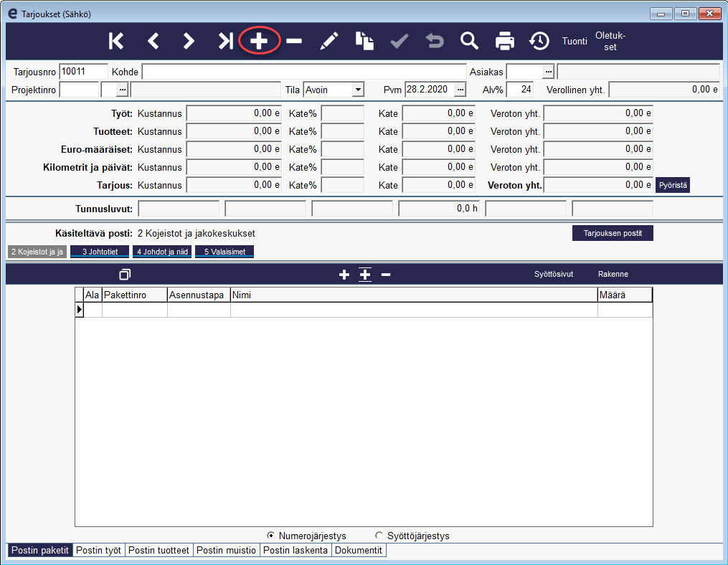Click the Määrä column header
The height and width of the screenshot is (565, 728).
[625, 295]
